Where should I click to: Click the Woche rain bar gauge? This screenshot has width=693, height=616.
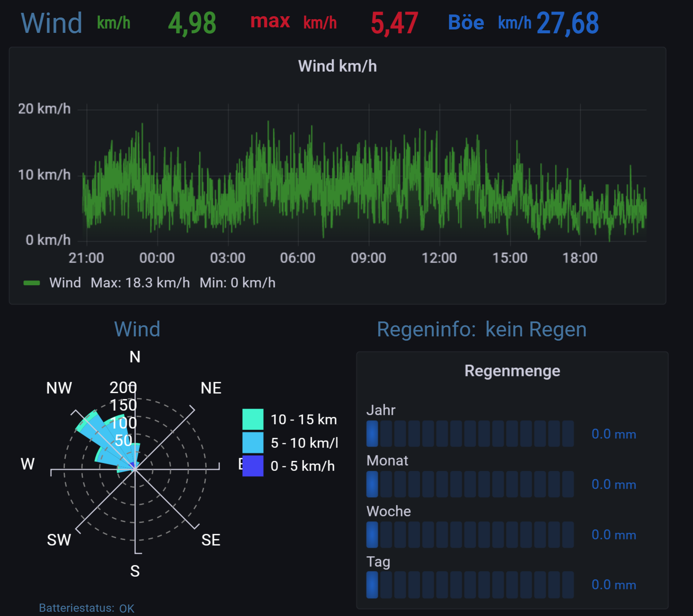pyautogui.click(x=470, y=534)
